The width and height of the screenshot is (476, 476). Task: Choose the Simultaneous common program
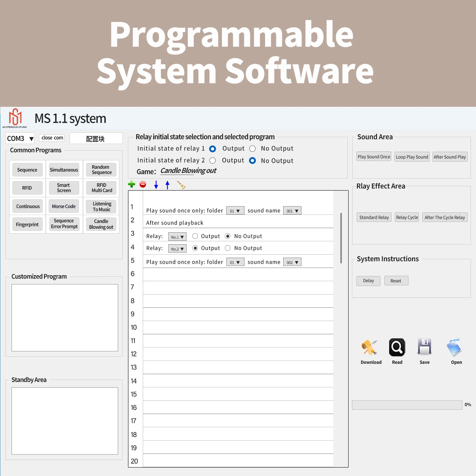pos(64,170)
